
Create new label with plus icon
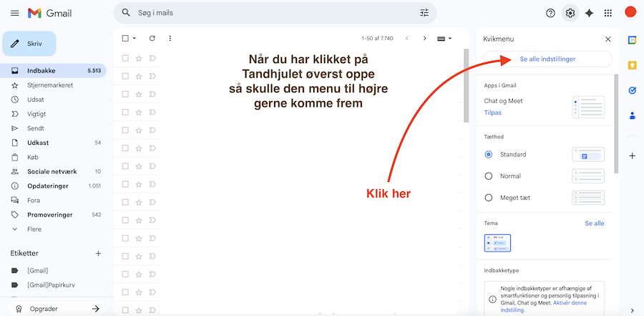tap(98, 254)
